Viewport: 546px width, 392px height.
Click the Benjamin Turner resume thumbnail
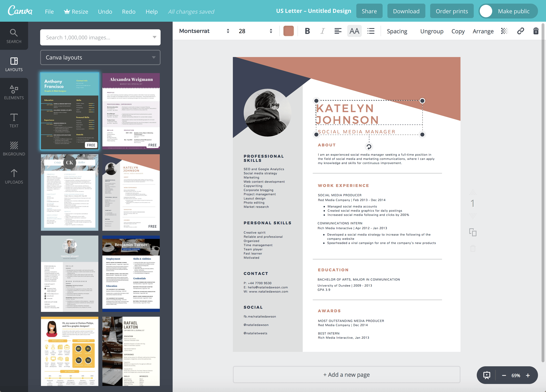point(130,273)
